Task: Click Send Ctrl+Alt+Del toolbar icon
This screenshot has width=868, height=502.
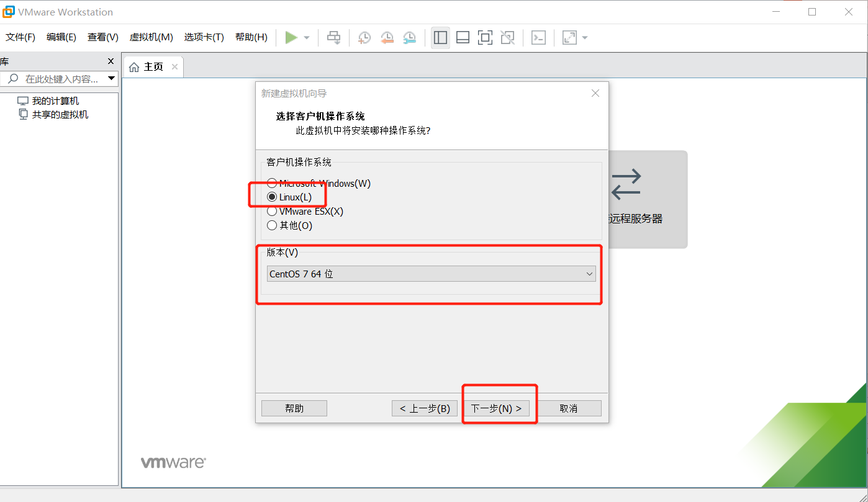Action: [x=334, y=38]
